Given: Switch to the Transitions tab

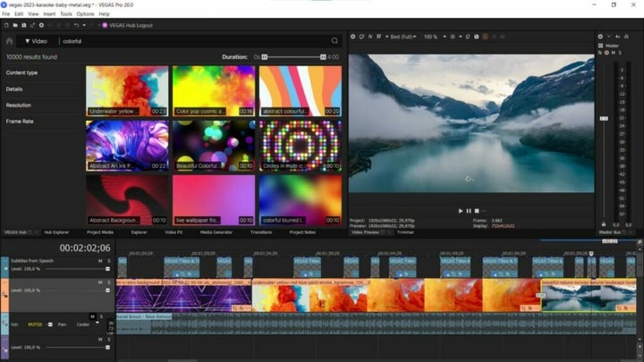Looking at the screenshot, I should click(261, 232).
